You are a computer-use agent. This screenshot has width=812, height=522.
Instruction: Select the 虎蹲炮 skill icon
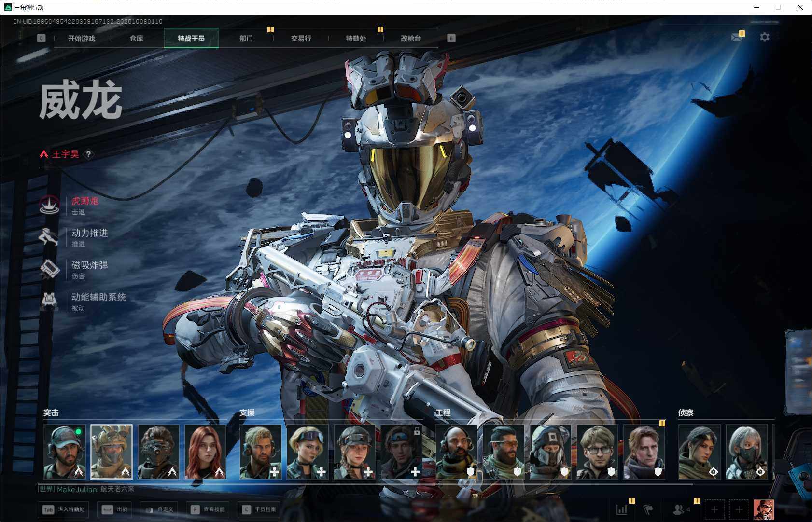point(49,205)
